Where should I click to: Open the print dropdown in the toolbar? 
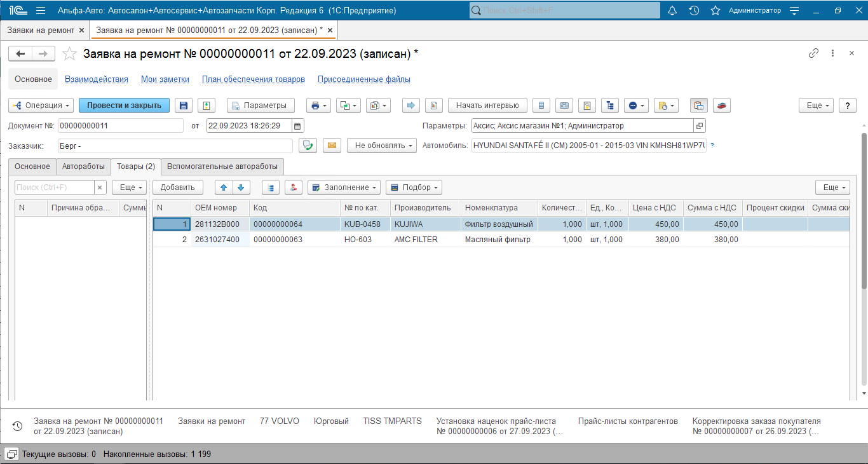point(318,106)
